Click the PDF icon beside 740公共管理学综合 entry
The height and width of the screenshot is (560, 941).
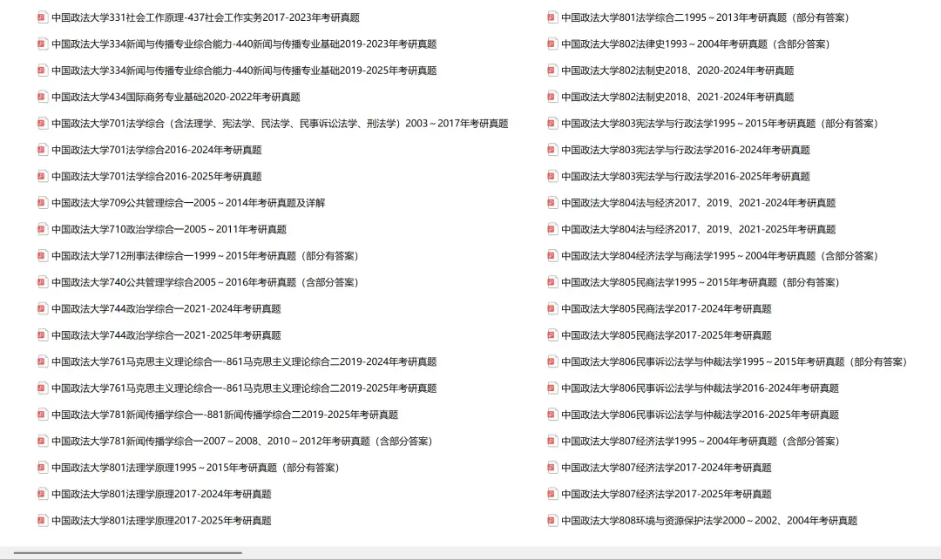(x=42, y=281)
